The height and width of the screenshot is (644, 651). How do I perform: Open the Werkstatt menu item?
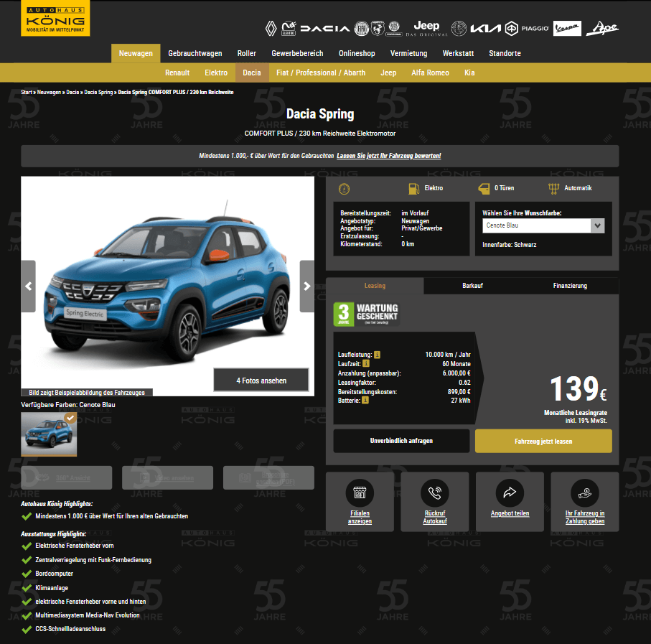(x=458, y=53)
